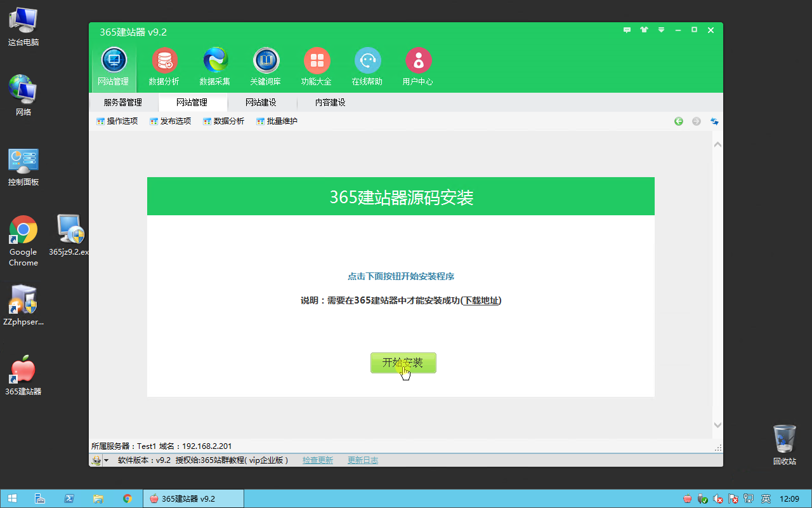Screen dimensions: 812x508
Task: Click the blue refresh arrows icon
Action: pyautogui.click(x=714, y=121)
